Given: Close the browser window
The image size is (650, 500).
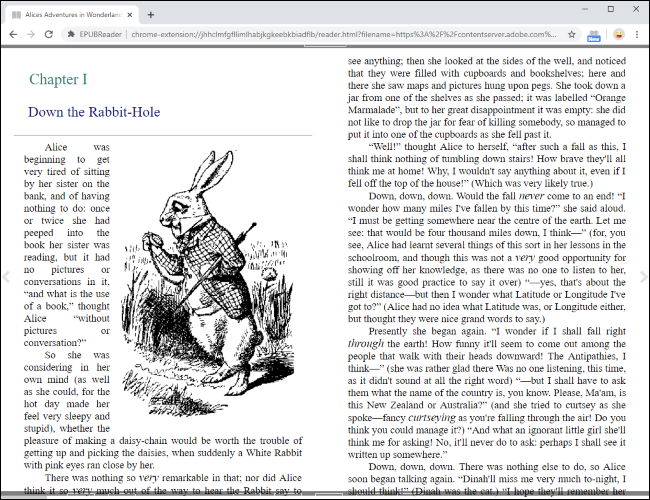Looking at the screenshot, I should click(x=636, y=9).
